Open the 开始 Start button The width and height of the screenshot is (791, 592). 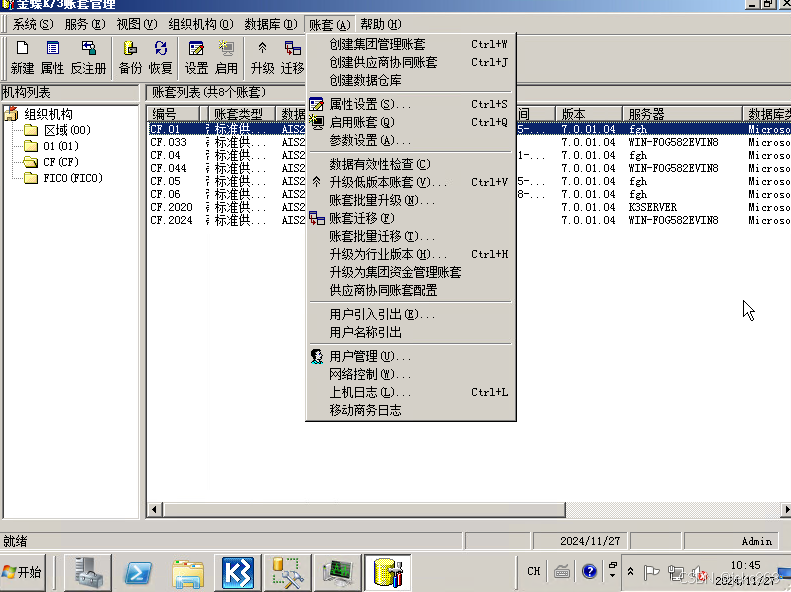(23, 572)
